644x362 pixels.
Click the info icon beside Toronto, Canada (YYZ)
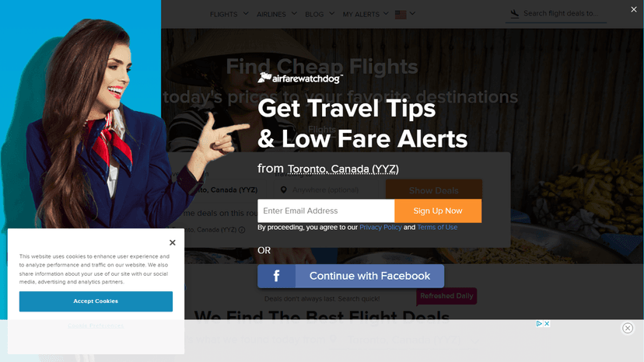click(242, 230)
